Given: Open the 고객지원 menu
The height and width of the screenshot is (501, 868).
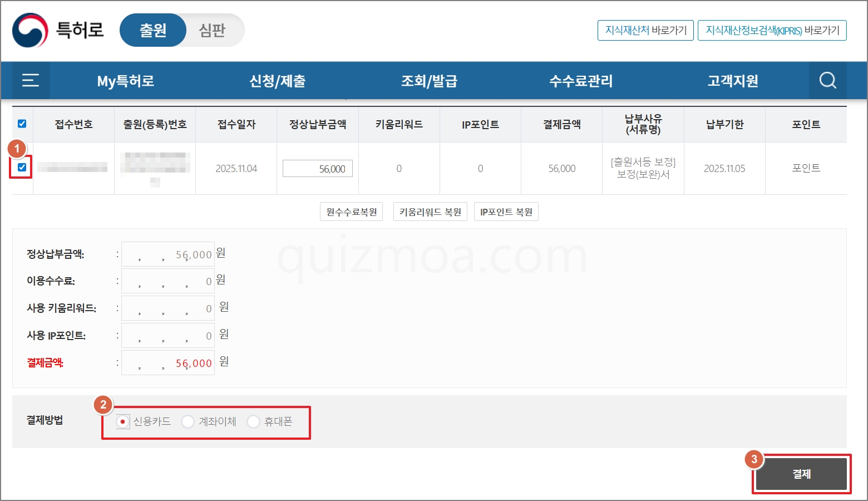Looking at the screenshot, I should (733, 81).
